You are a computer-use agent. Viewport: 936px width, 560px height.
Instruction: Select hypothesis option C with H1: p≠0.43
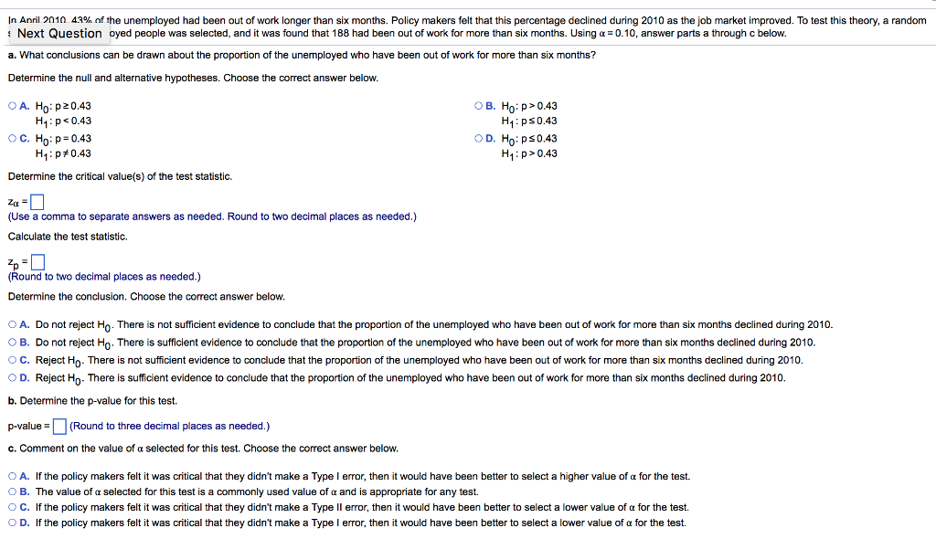[12, 138]
